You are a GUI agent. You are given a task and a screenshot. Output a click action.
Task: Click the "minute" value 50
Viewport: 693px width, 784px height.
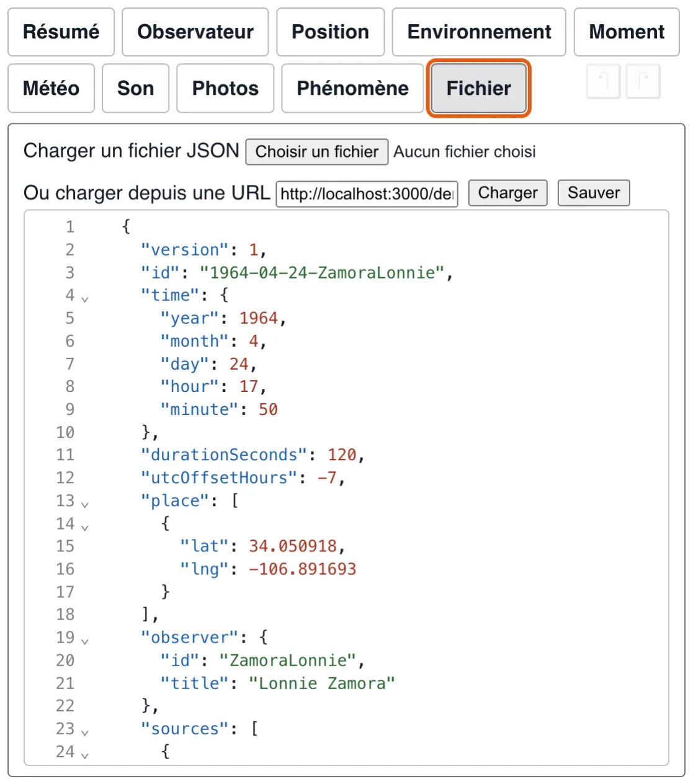coord(268,409)
